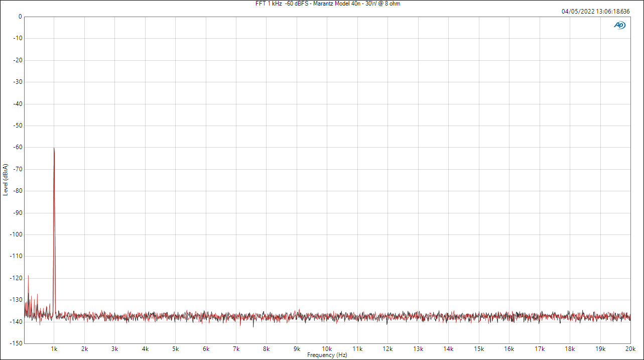Click the 1k tick label on frequency axis
Screen dimensions: 644x360
[54, 348]
